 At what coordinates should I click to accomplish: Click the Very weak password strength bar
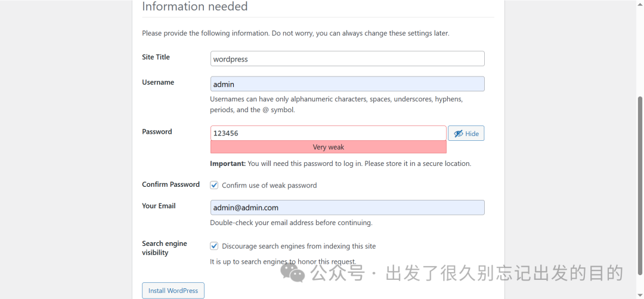tap(328, 147)
